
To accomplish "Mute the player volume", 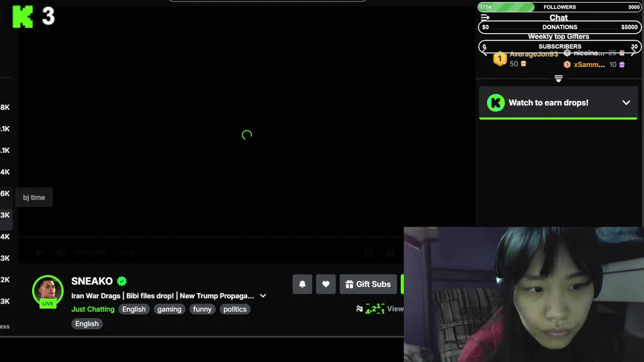I will [x=61, y=252].
